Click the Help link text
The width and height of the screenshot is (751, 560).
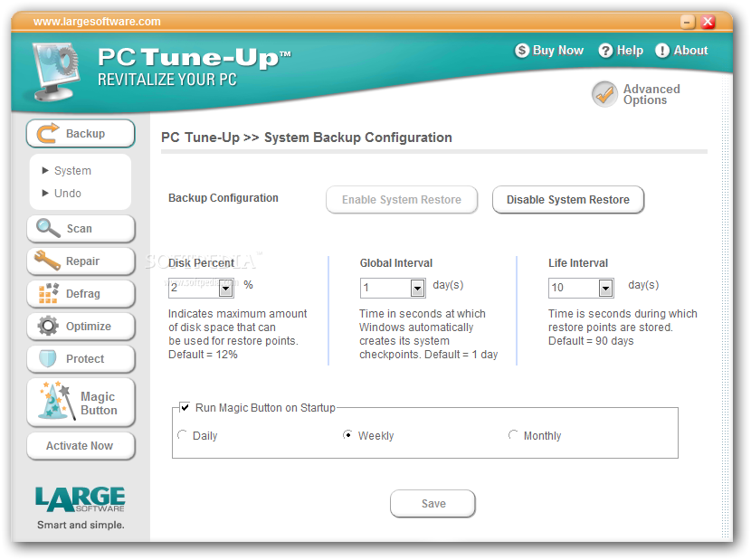click(x=630, y=51)
